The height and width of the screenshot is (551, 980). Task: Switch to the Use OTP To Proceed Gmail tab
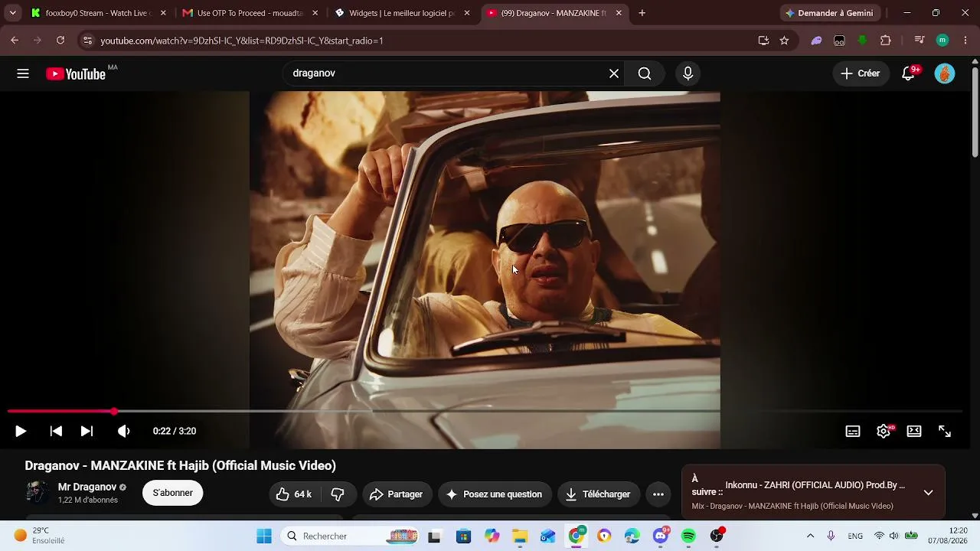coord(250,13)
